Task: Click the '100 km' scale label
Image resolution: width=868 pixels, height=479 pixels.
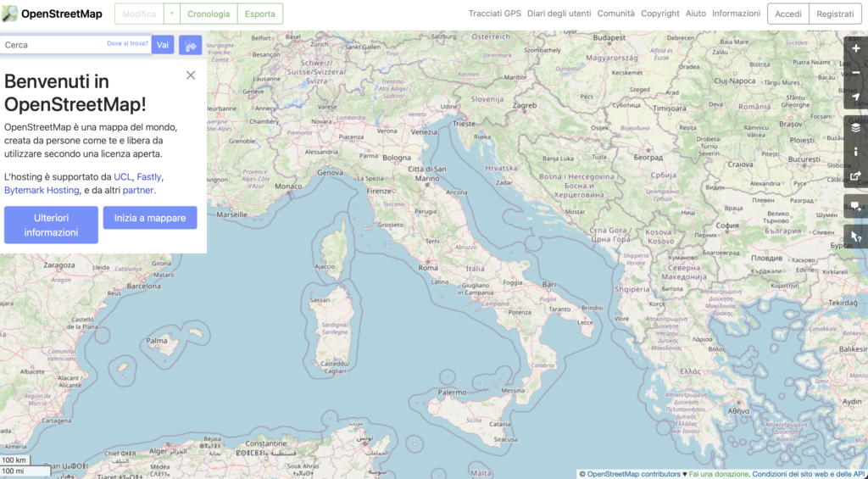Action: (14, 460)
